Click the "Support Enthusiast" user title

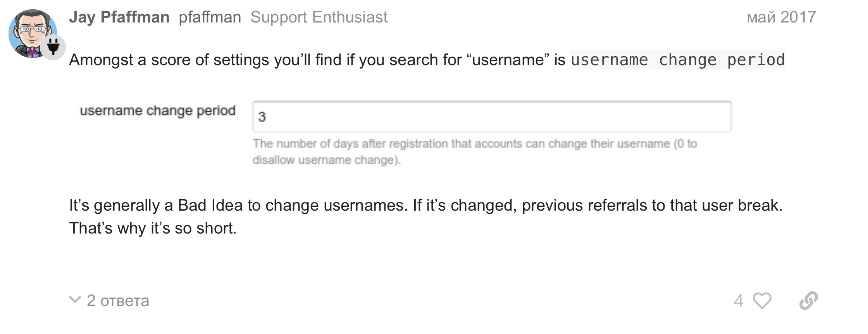pyautogui.click(x=319, y=17)
